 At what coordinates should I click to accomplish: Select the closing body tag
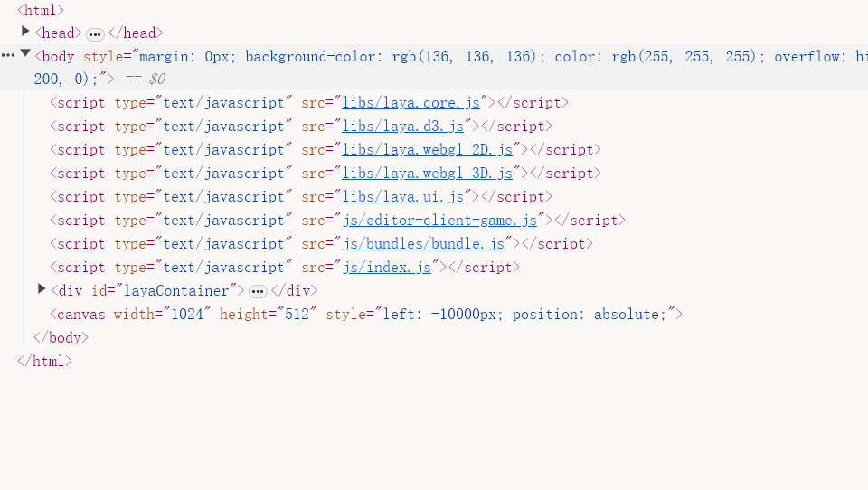tap(61, 338)
